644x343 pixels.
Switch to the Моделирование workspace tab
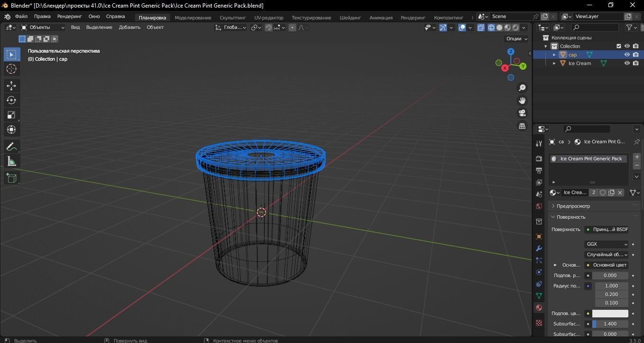point(193,18)
